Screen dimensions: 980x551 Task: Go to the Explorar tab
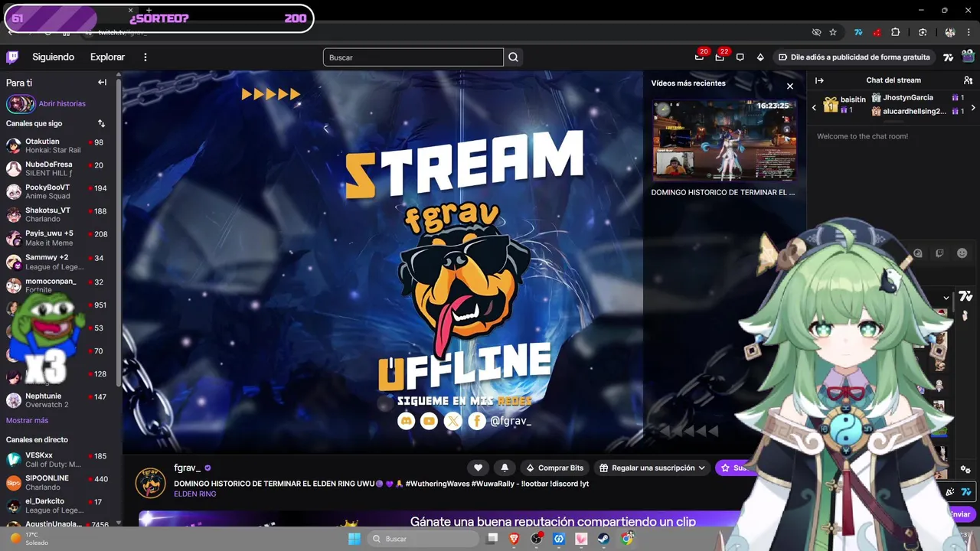107,57
